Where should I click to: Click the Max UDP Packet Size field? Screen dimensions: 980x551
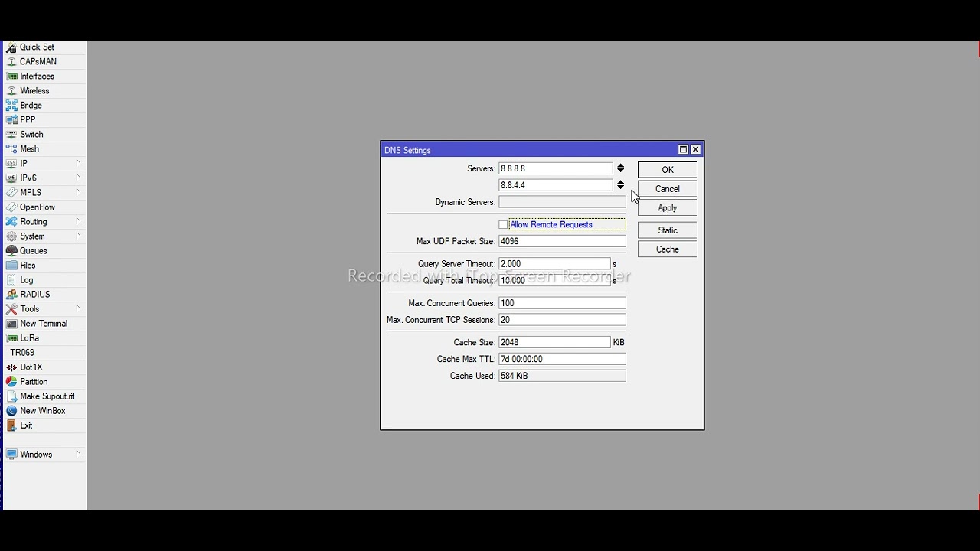click(x=562, y=241)
